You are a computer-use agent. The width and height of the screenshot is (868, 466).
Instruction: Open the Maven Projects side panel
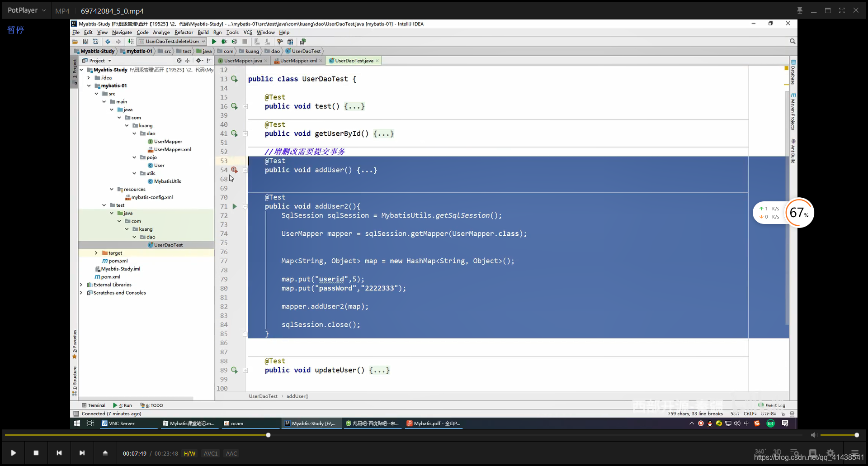pyautogui.click(x=793, y=111)
